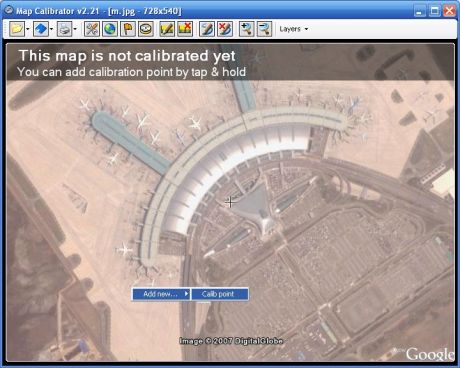The image size is (460, 368).
Task: Expand the arrow next to the blue save icon
Action: (x=51, y=29)
